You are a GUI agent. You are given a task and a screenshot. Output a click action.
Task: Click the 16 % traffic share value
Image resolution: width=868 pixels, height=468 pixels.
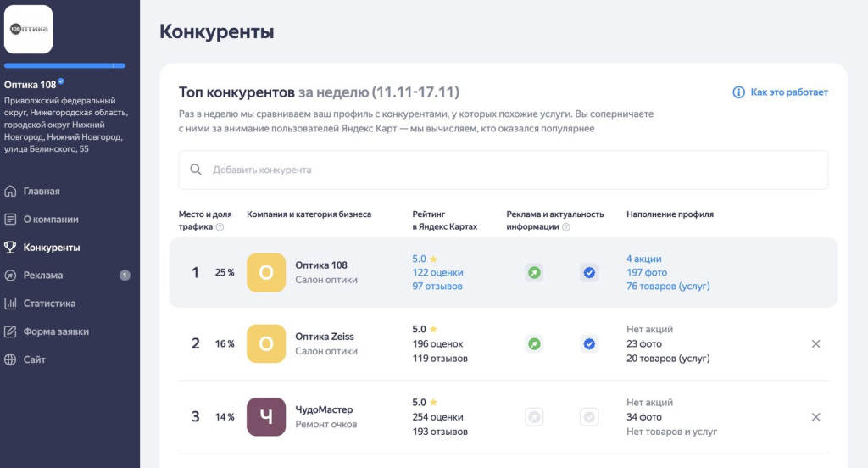[225, 344]
